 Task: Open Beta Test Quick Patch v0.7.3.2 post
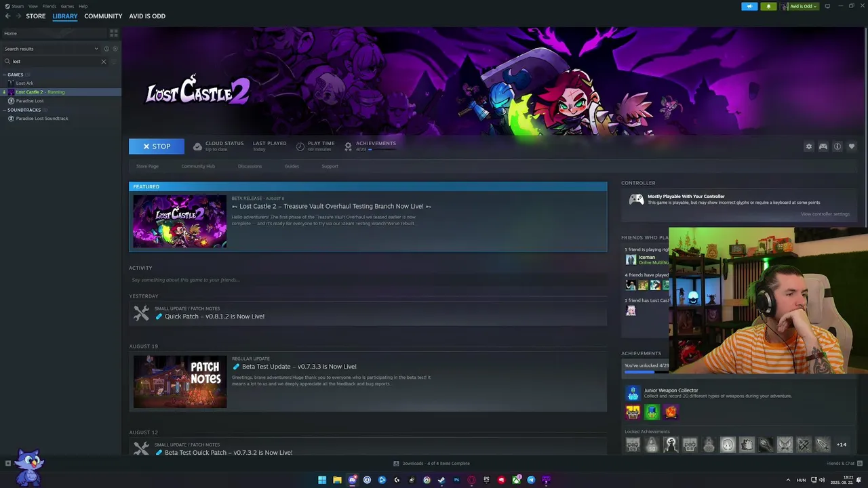229,452
